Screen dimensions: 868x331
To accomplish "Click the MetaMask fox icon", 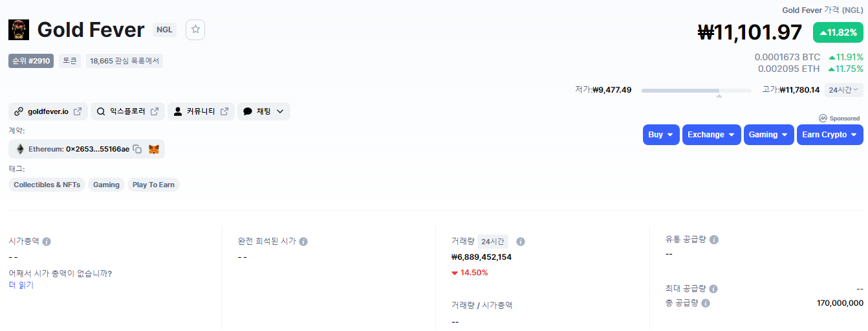I will tap(154, 149).
